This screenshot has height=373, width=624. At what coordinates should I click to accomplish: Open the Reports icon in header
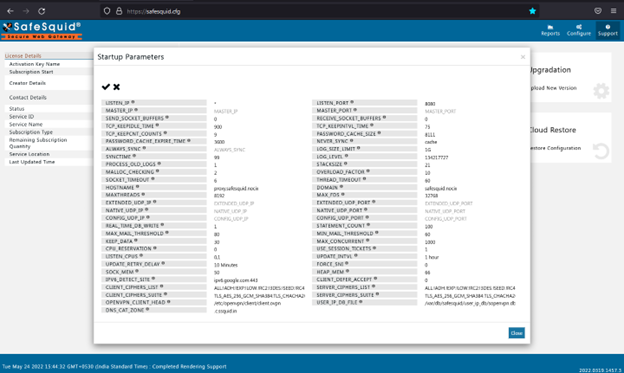pos(550,30)
